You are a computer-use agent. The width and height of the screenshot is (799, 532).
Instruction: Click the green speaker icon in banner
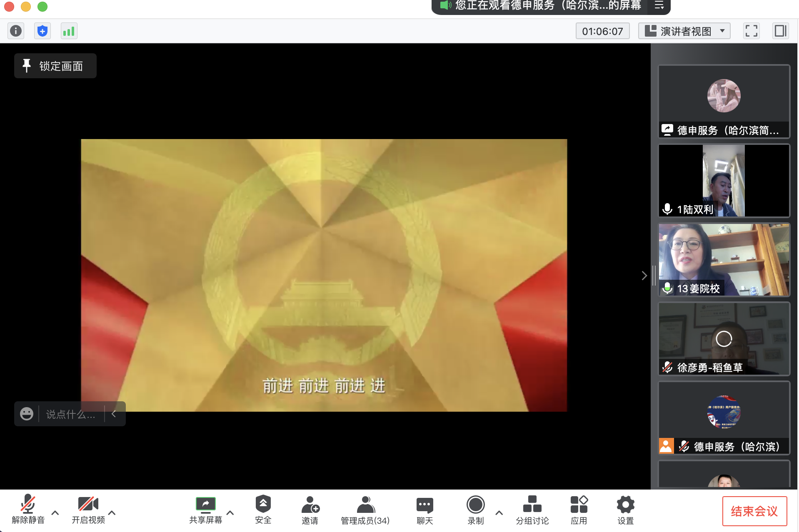click(445, 5)
